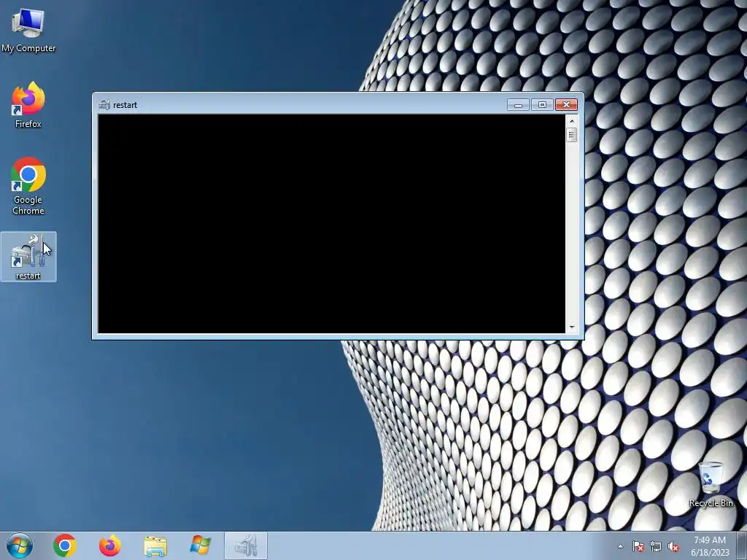747x560 pixels.
Task: Select the Firefox desktop shortcut
Action: (28, 105)
